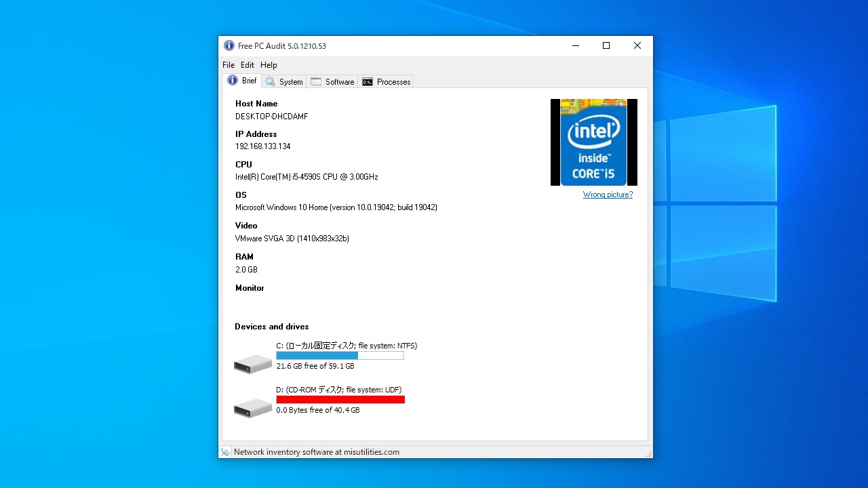Image resolution: width=868 pixels, height=488 pixels.
Task: Click the status bar network inventory icon
Action: coord(225,452)
